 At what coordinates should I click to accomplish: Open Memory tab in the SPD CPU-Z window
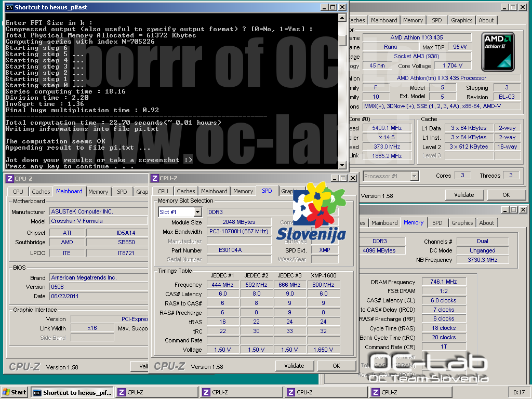(243, 191)
